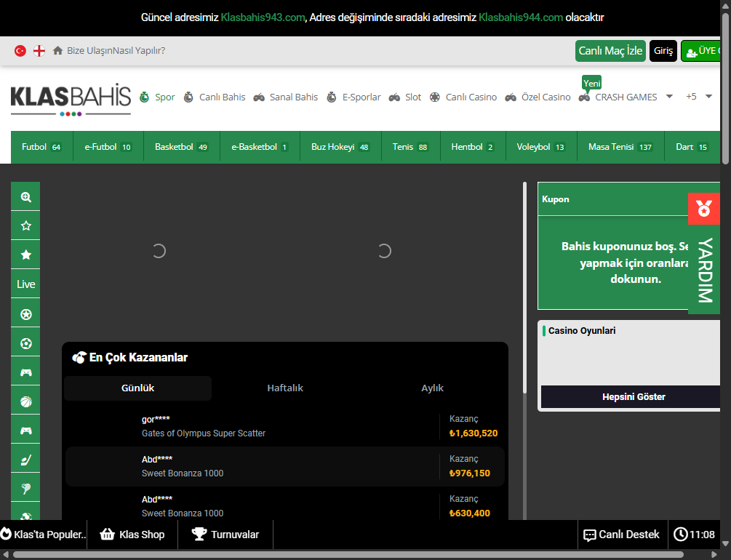
Task: Click the horizontal scrollbar at page bottom
Action: [x=349, y=554]
